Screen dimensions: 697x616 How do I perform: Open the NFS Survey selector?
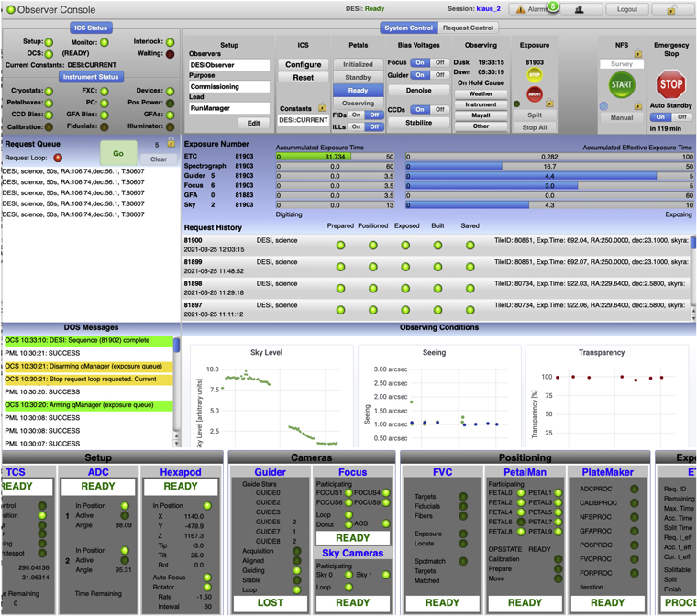pos(621,65)
